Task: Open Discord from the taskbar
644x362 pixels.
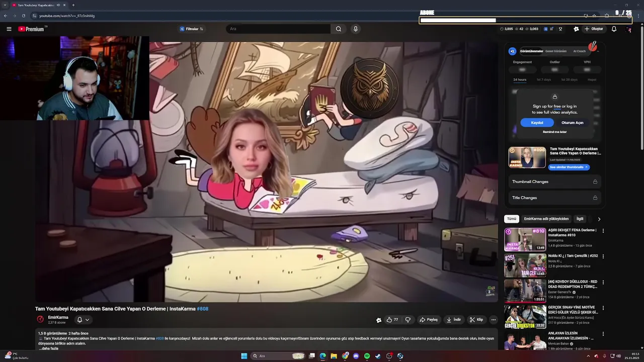Action: pos(356,356)
